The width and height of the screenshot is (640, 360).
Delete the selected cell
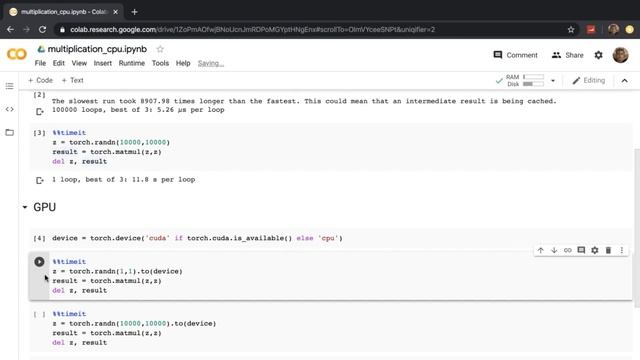point(608,250)
